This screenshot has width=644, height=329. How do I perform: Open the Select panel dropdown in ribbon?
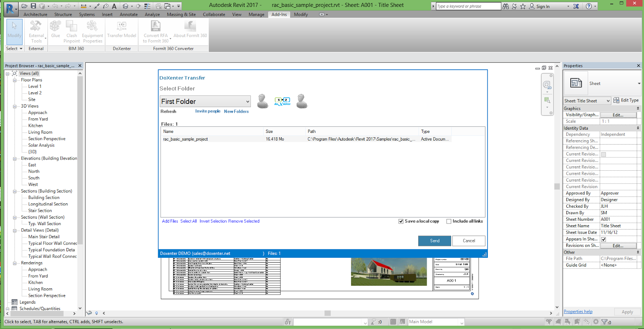point(14,49)
